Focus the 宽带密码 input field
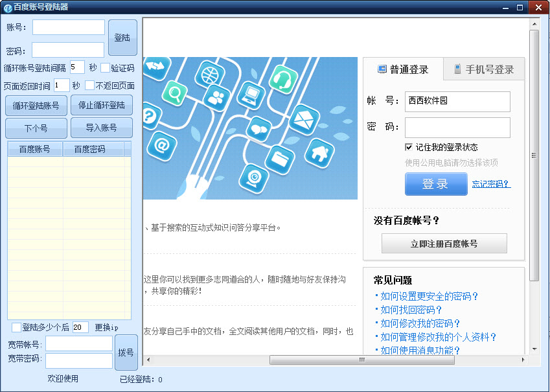Screen dimensions: 550x392 [x=79, y=361]
